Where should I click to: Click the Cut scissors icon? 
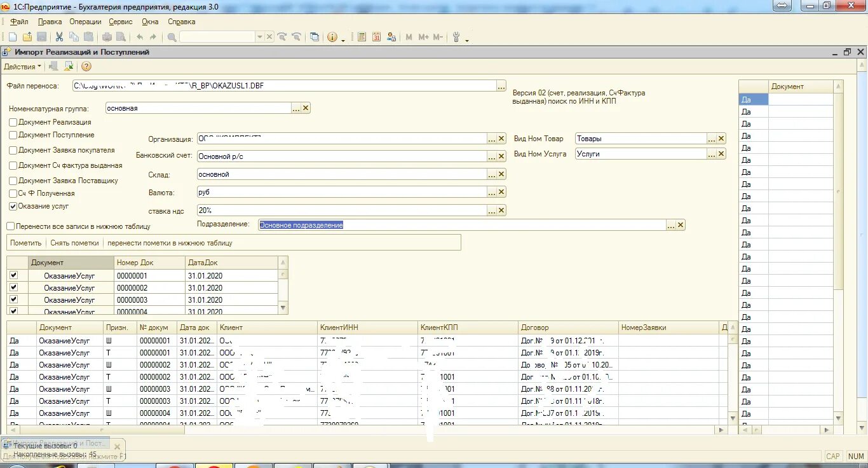pos(60,38)
